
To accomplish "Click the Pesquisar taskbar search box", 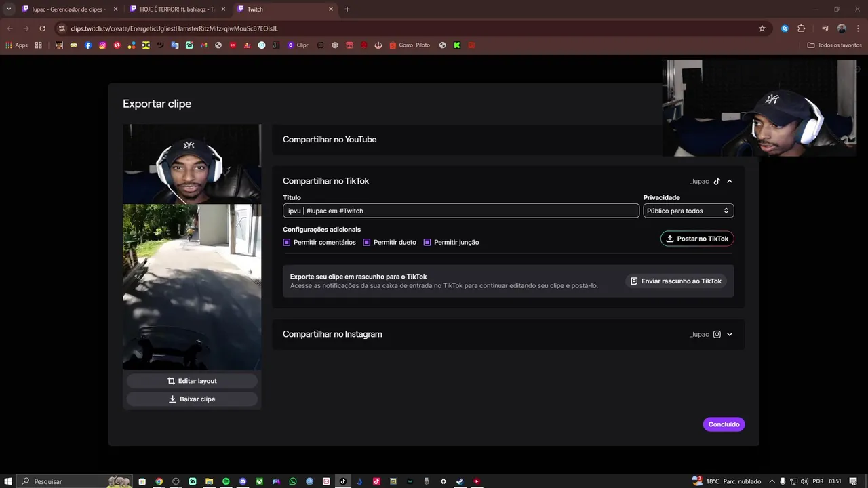I will coord(76,481).
